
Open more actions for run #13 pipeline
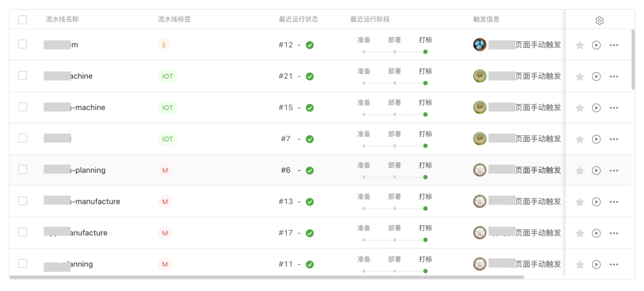(x=614, y=202)
